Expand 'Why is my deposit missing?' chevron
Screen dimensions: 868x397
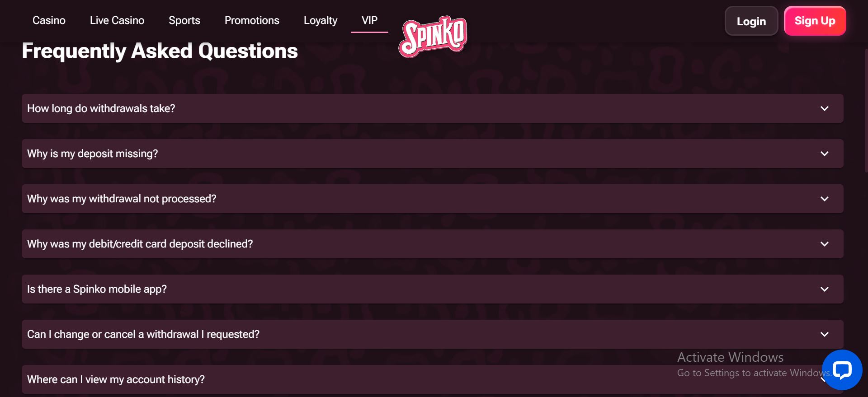click(824, 154)
